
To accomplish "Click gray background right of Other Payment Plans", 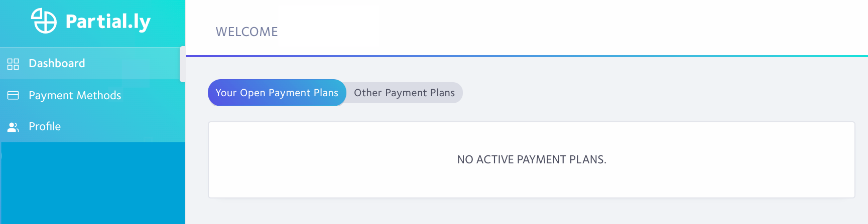I will 663,93.
